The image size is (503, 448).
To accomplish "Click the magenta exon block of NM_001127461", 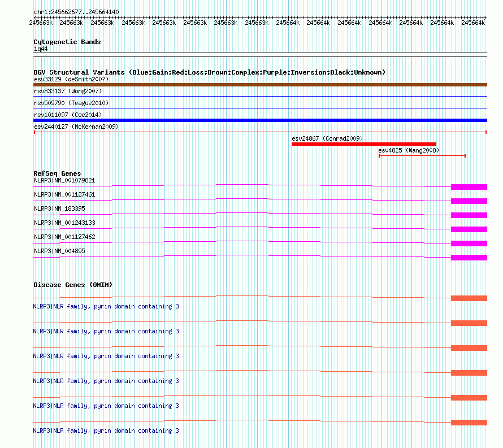I will pyautogui.click(x=469, y=201).
